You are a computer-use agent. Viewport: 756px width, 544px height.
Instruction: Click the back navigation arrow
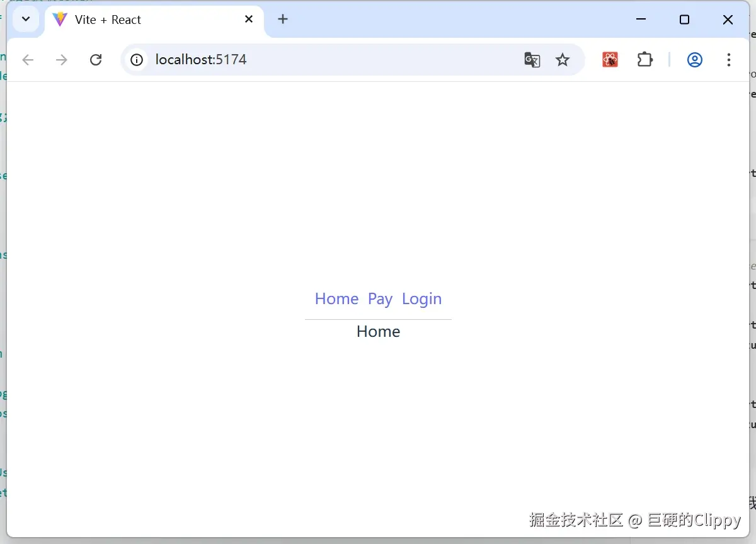click(x=28, y=59)
